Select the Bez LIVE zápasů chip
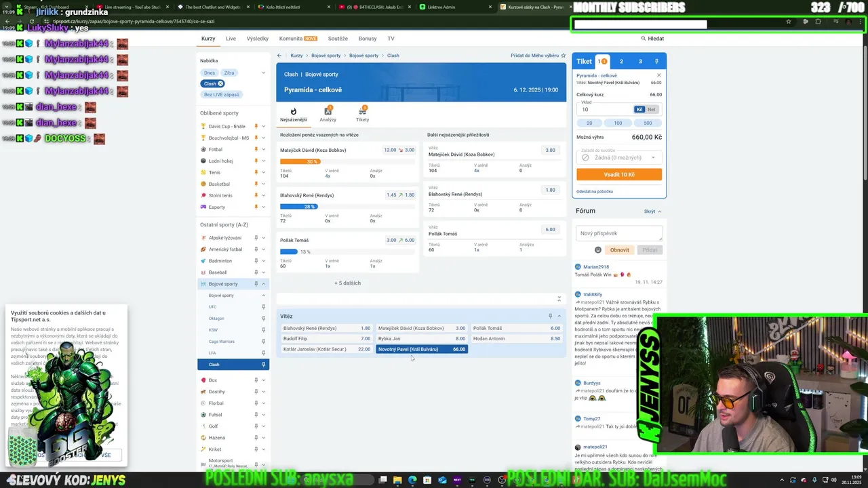The image size is (868, 488). (222, 94)
